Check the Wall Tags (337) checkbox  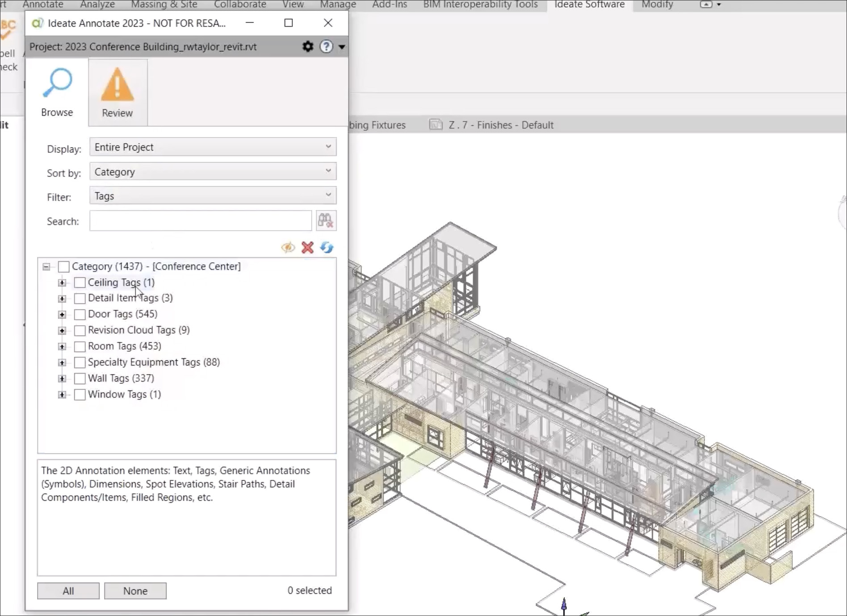(x=80, y=379)
